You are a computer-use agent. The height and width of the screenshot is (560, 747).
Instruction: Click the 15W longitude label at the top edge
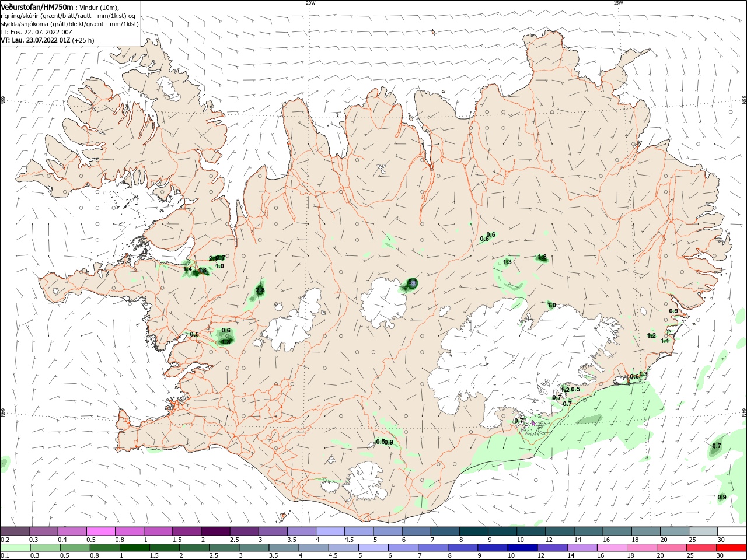coord(618,2)
